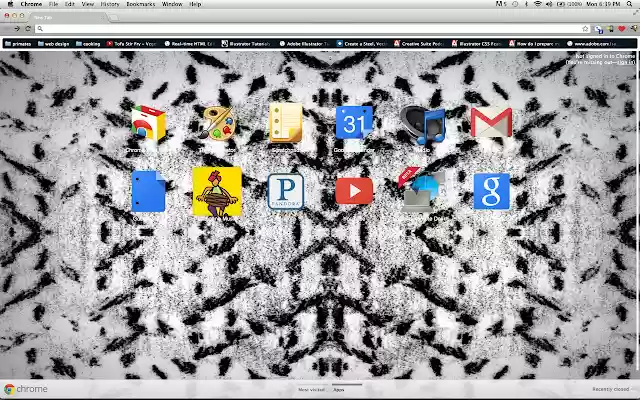Open the Chrome menu at toolbar end

(x=633, y=29)
